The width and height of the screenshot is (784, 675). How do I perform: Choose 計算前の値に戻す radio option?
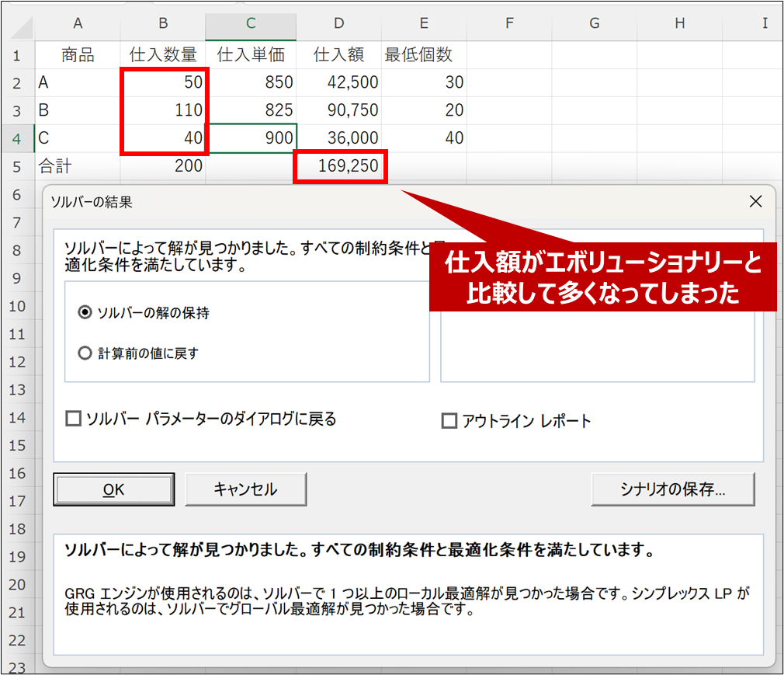coord(85,353)
